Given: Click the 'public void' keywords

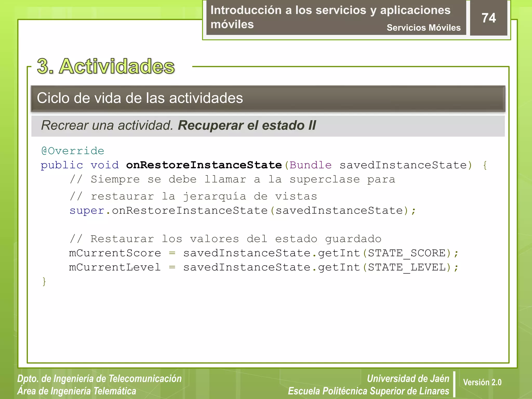Looking at the screenshot, I should click(80, 165).
